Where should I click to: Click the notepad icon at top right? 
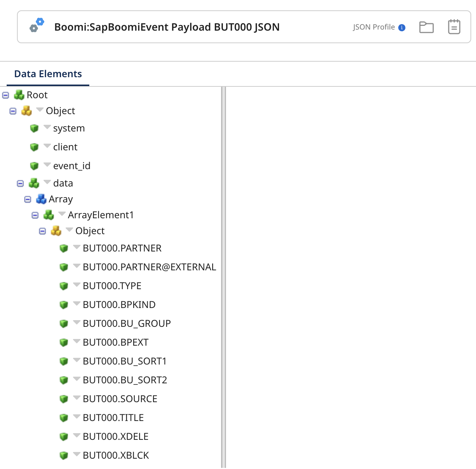(453, 27)
